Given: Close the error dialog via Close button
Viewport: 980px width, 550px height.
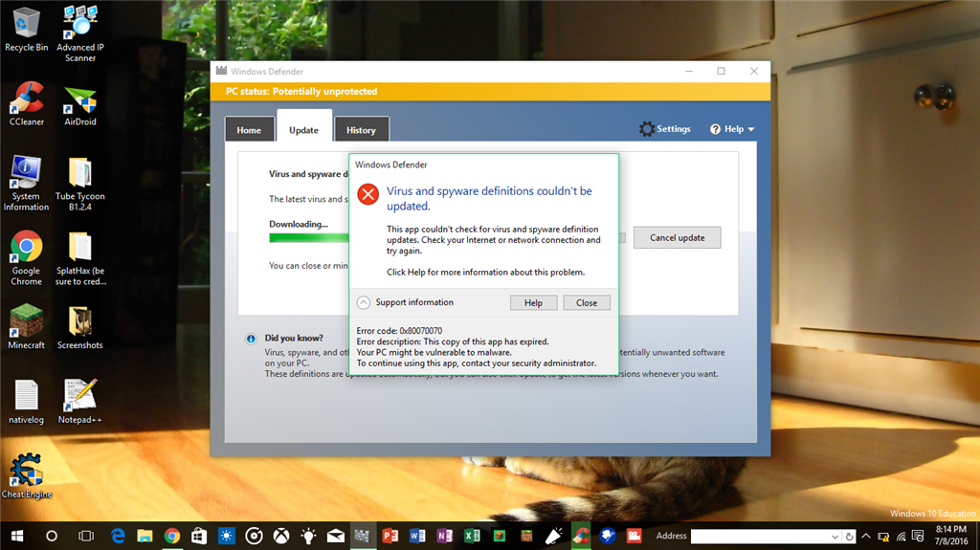Looking at the screenshot, I should tap(587, 302).
